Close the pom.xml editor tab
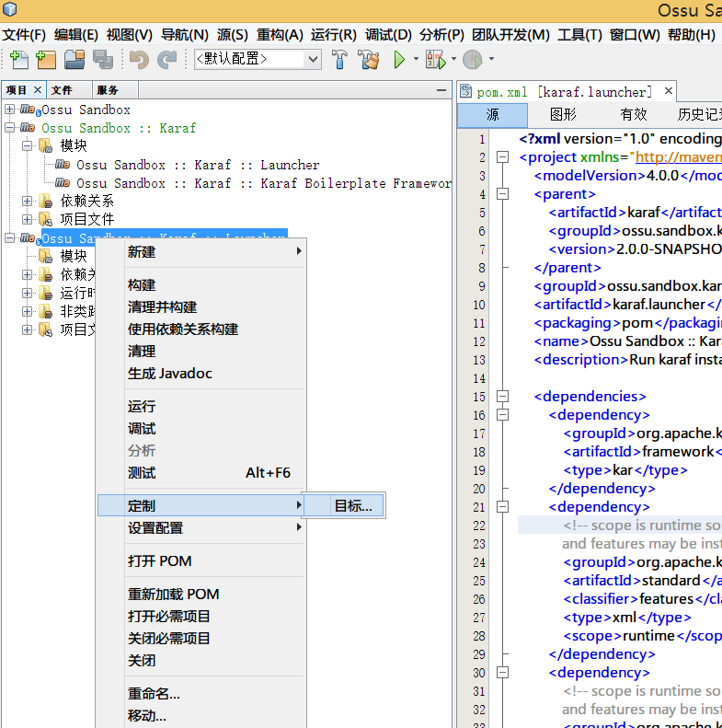This screenshot has height=728, width=722. (x=668, y=91)
